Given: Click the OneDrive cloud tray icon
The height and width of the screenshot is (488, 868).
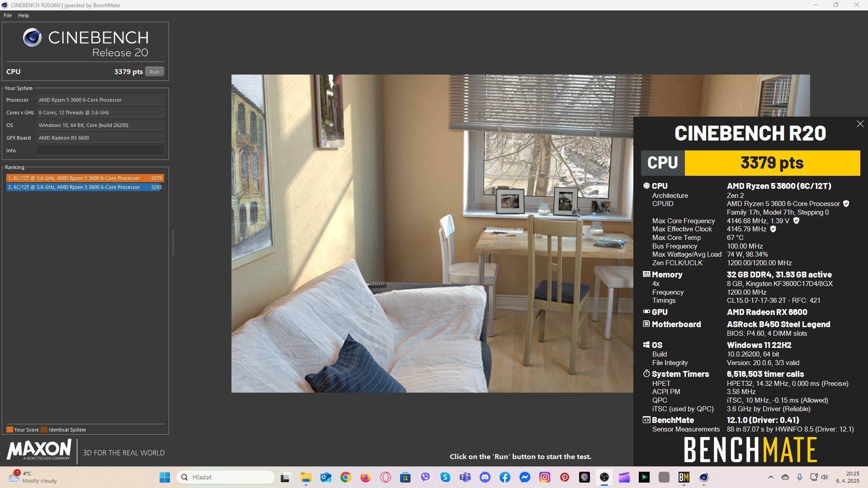Looking at the screenshot, I should [785, 477].
